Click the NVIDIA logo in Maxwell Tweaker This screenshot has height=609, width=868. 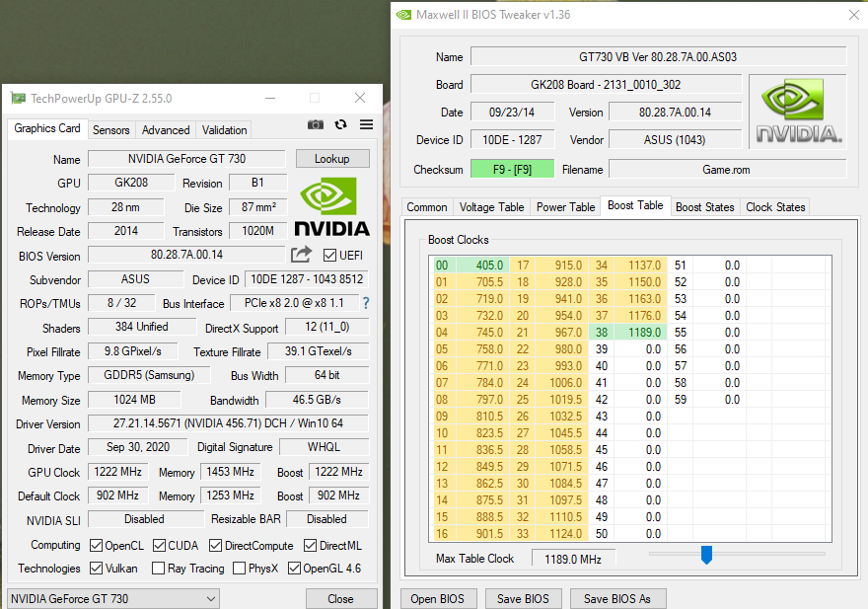tap(798, 112)
